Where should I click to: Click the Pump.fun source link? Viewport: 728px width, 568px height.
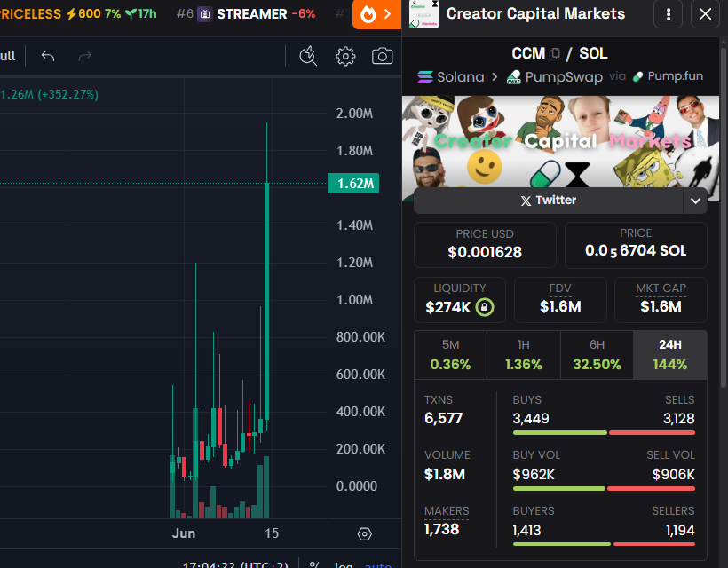coord(669,76)
